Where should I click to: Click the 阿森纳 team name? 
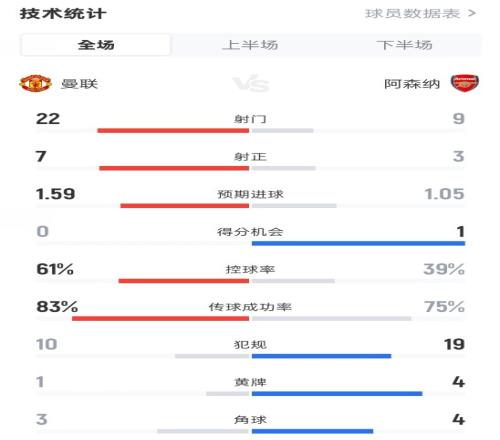tap(412, 84)
